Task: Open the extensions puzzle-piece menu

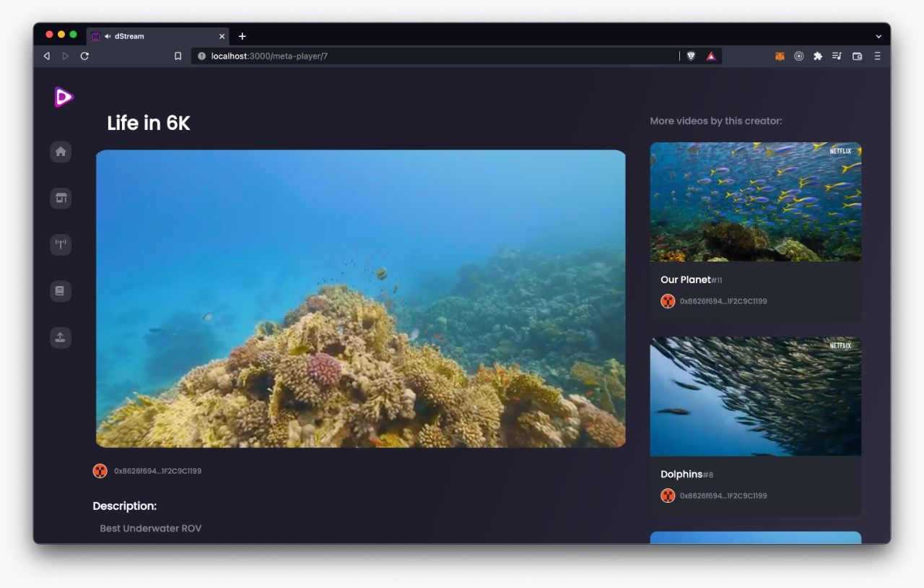Action: click(x=818, y=56)
